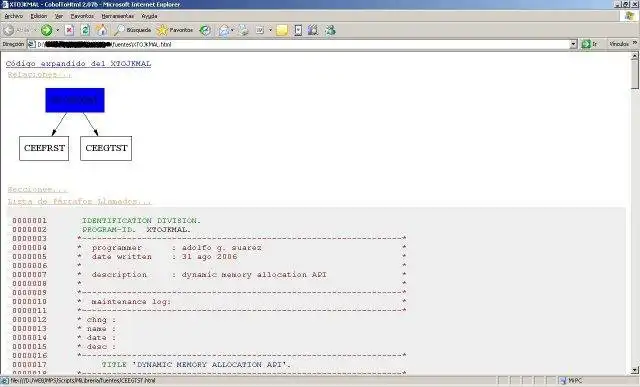Click the vertical scrollbar thumb
This screenshot has width=640, height=387.
coord(635,74)
